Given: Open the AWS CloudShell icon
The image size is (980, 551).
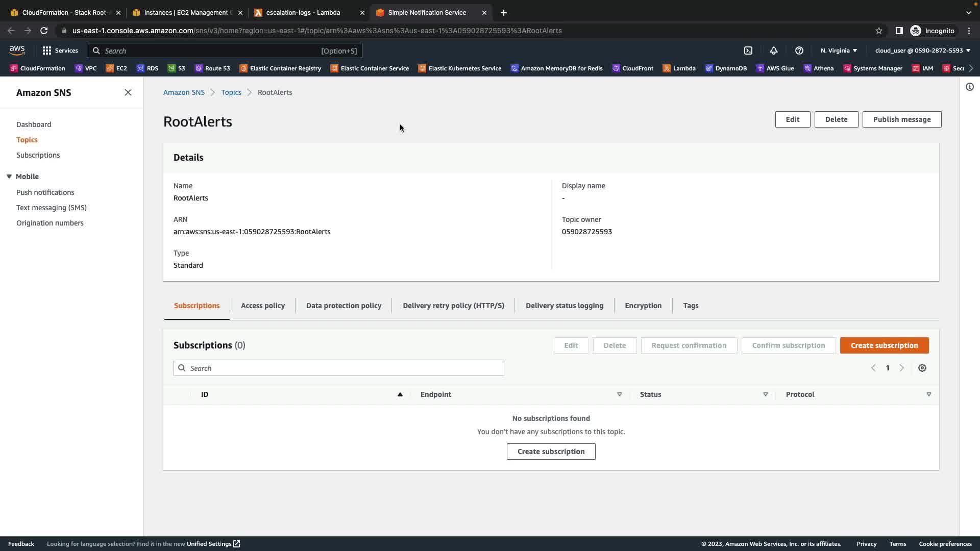Looking at the screenshot, I should tap(748, 51).
